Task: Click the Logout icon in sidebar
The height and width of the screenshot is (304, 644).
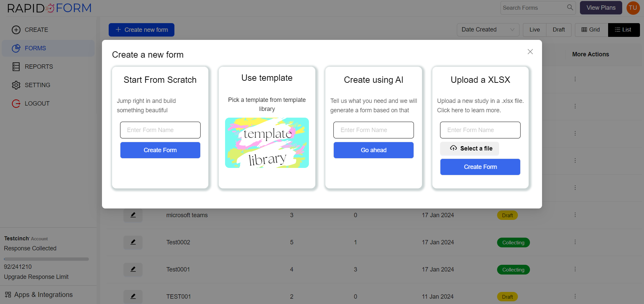Action: point(16,104)
